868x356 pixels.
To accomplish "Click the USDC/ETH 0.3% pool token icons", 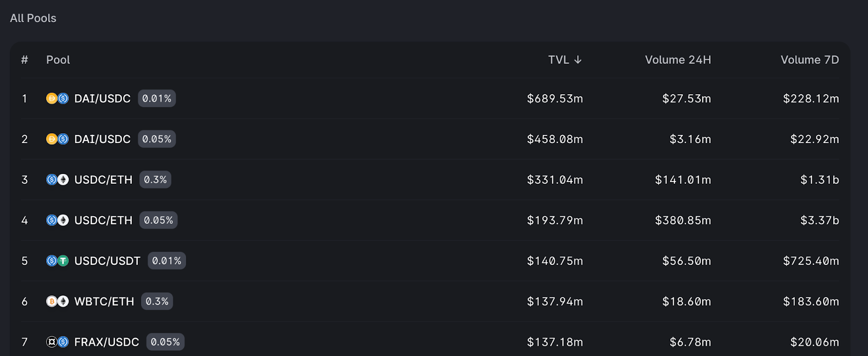I will coord(58,179).
